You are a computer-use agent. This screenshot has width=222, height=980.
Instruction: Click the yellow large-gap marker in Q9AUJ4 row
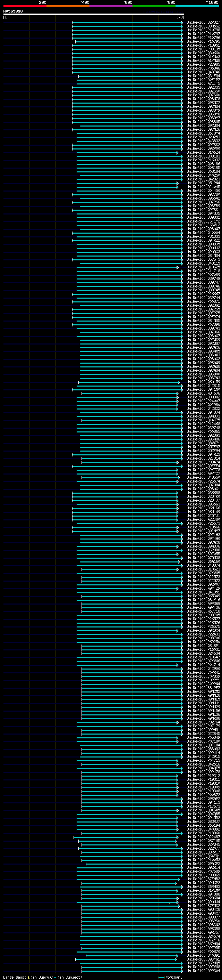[170, 903]
